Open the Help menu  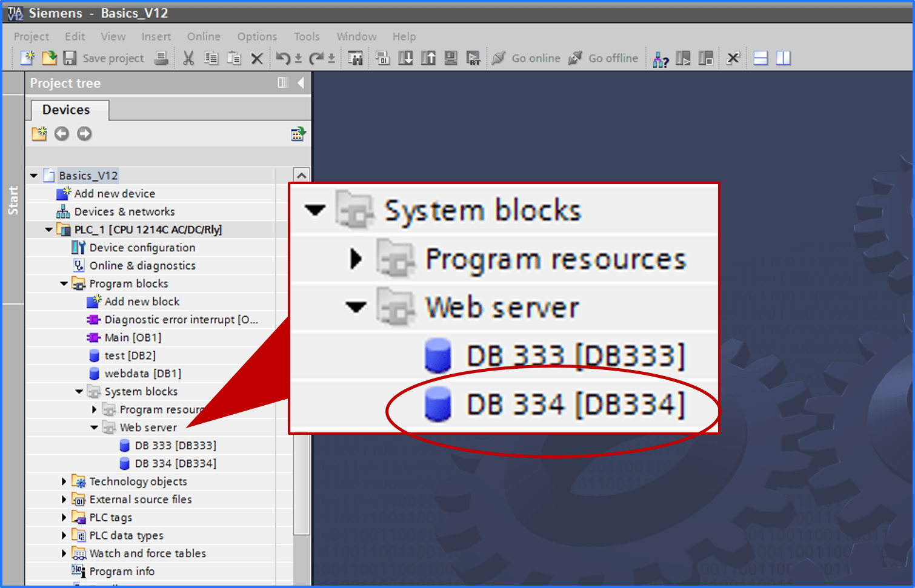404,36
